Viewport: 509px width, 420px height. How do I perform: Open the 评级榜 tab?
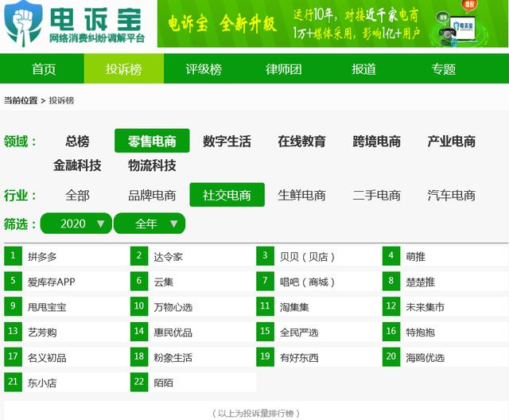tap(204, 69)
